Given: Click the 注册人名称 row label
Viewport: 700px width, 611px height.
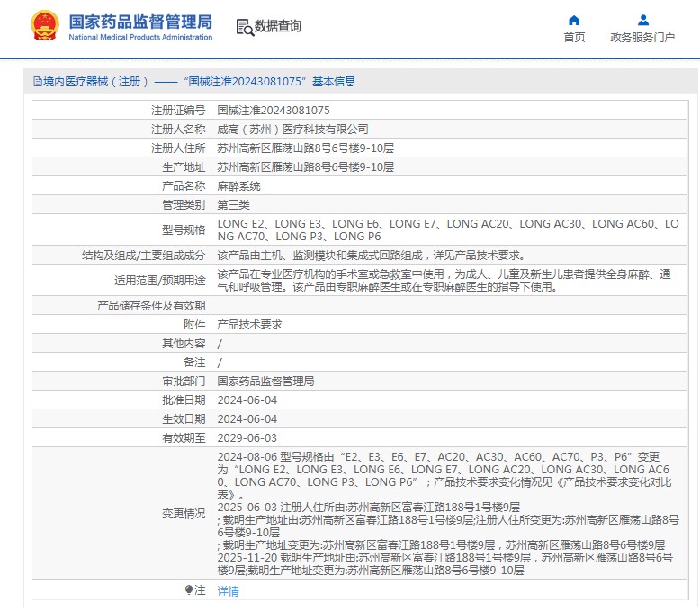Looking at the screenshot, I should click(x=178, y=129).
